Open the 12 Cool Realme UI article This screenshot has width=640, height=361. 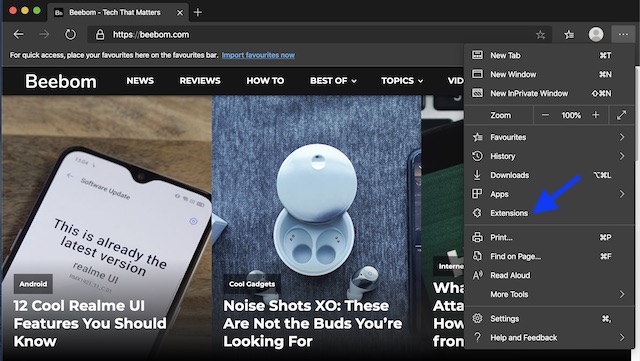90,323
